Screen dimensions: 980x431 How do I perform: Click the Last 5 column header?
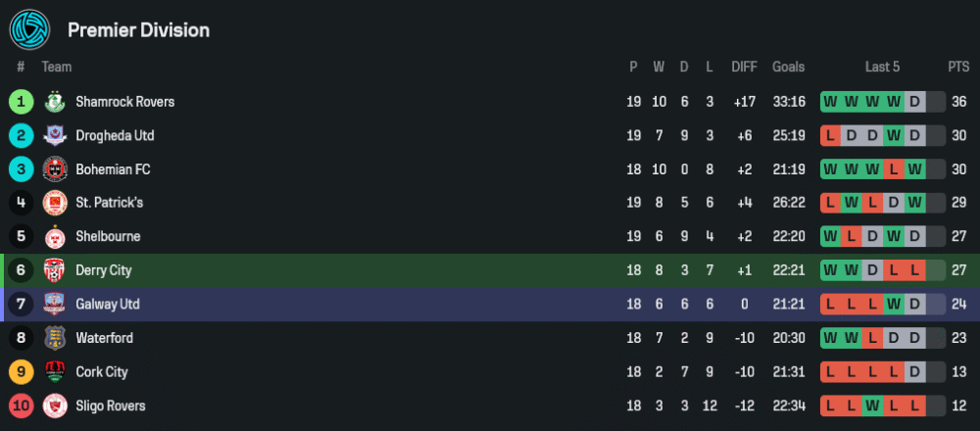click(882, 67)
